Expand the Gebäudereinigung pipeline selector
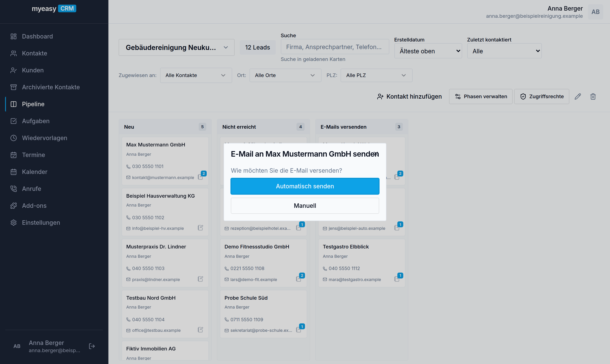 [176, 47]
